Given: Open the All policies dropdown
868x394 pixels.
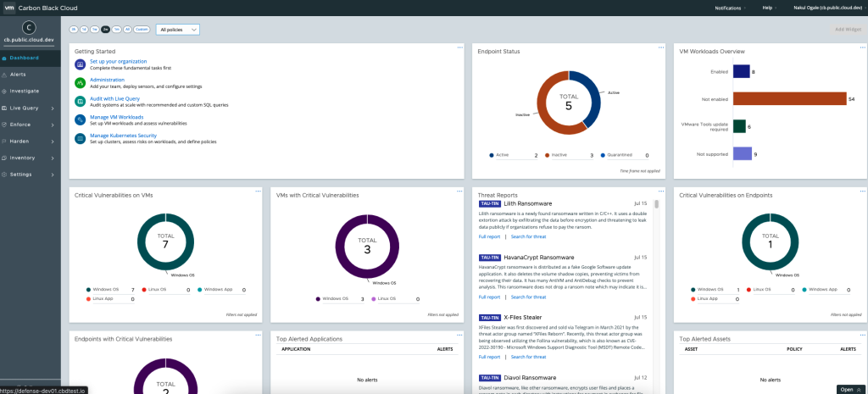Looking at the screenshot, I should 178,30.
